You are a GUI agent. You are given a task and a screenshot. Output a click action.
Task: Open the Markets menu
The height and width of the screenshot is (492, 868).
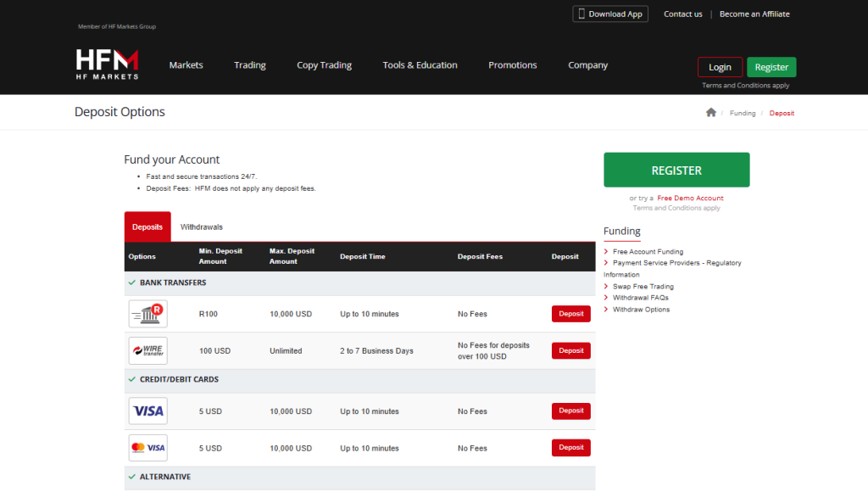click(x=186, y=65)
